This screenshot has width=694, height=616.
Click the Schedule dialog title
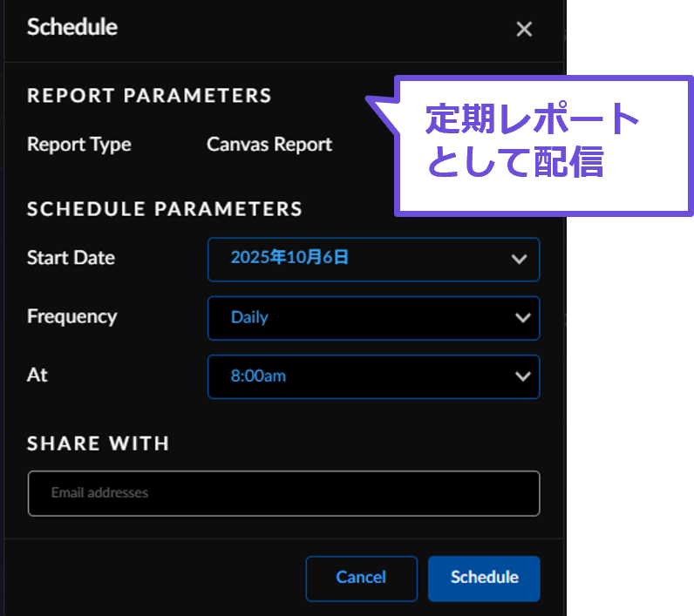[72, 27]
